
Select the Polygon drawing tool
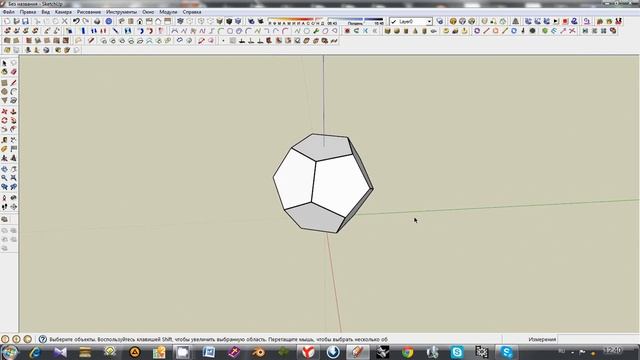(4, 100)
